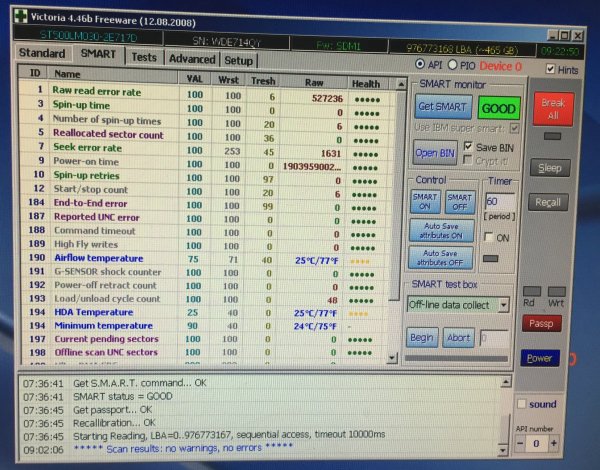Click the VAL column header
600x470 pixels.
point(194,79)
